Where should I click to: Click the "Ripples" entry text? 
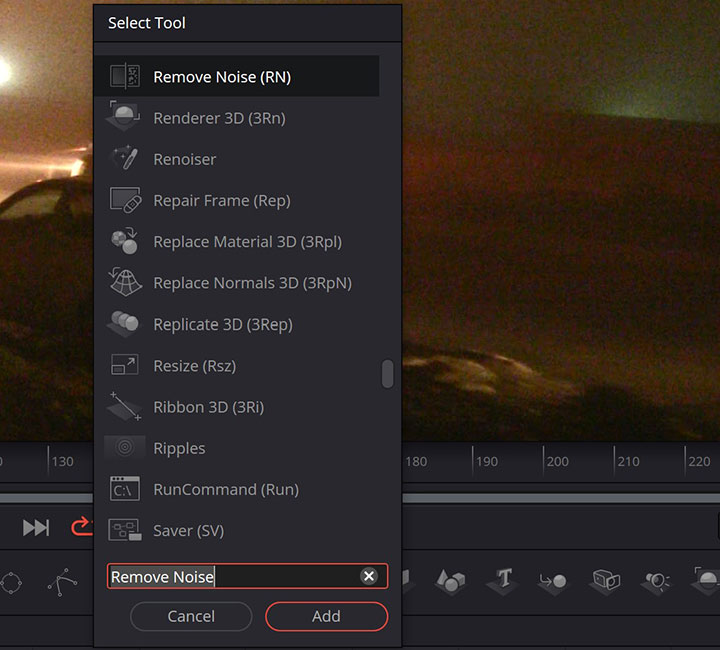(179, 449)
